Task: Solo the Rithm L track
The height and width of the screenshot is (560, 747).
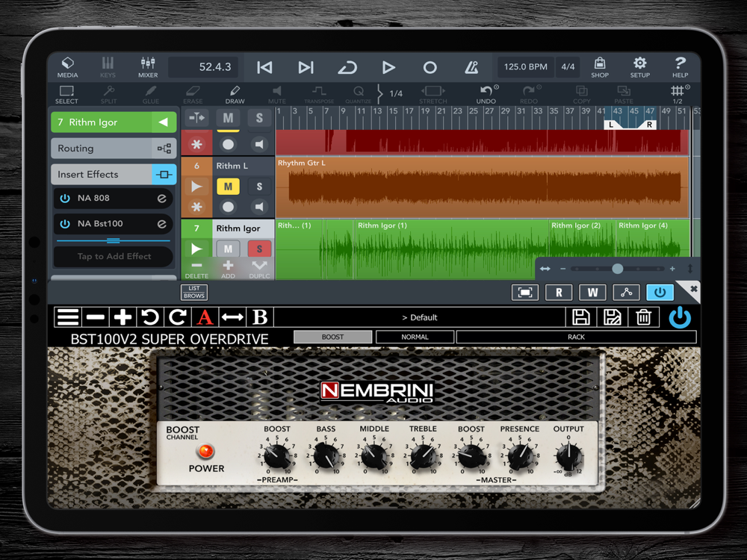Action: (x=259, y=187)
